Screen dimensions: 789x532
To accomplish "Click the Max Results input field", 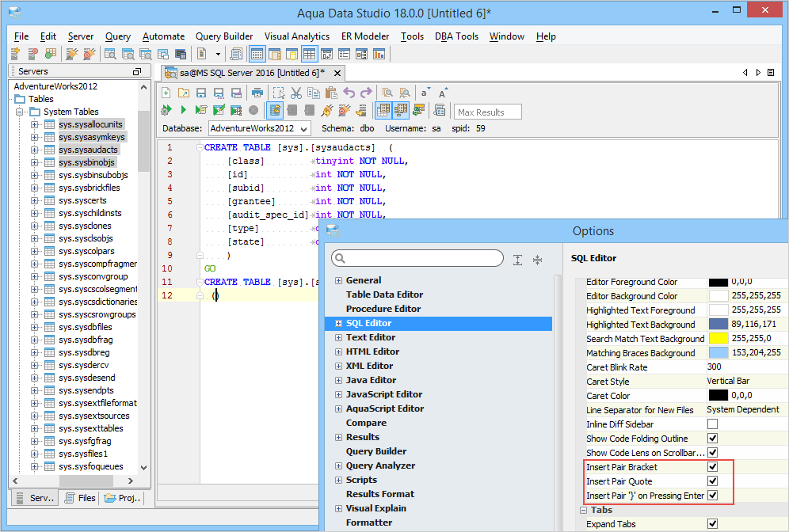I will click(488, 112).
